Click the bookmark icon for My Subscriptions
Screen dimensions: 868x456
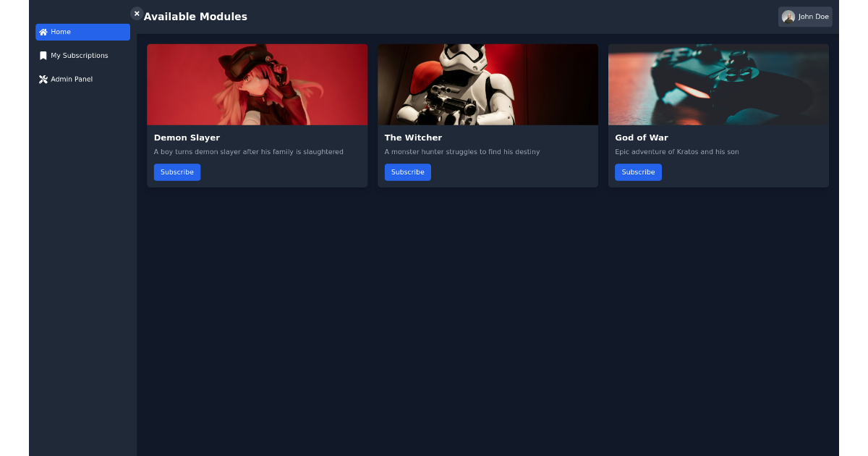click(x=43, y=56)
